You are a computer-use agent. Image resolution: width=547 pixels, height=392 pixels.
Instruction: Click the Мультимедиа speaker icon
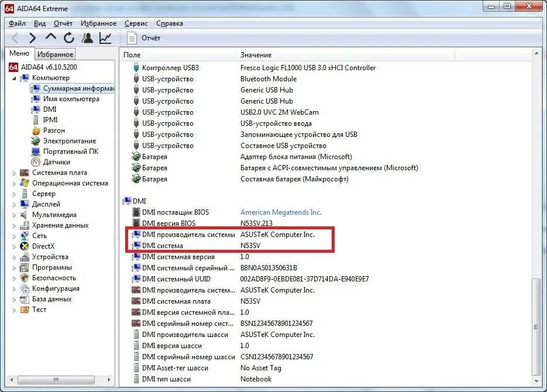pos(25,215)
